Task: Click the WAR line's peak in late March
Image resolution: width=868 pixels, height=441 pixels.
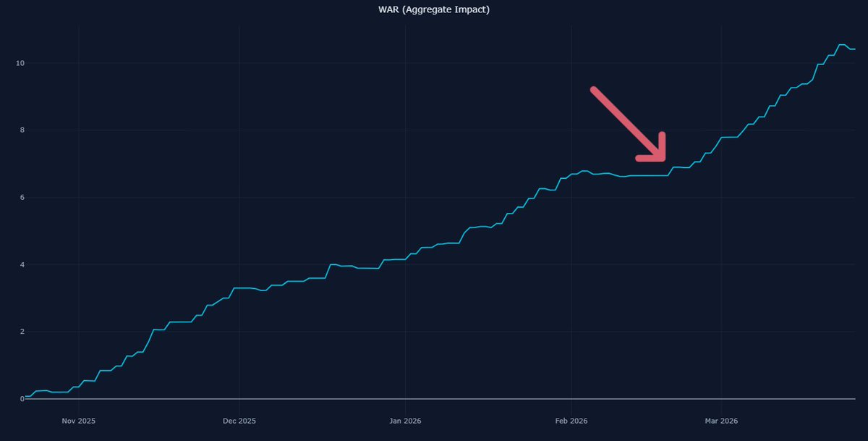Action: tap(843, 45)
